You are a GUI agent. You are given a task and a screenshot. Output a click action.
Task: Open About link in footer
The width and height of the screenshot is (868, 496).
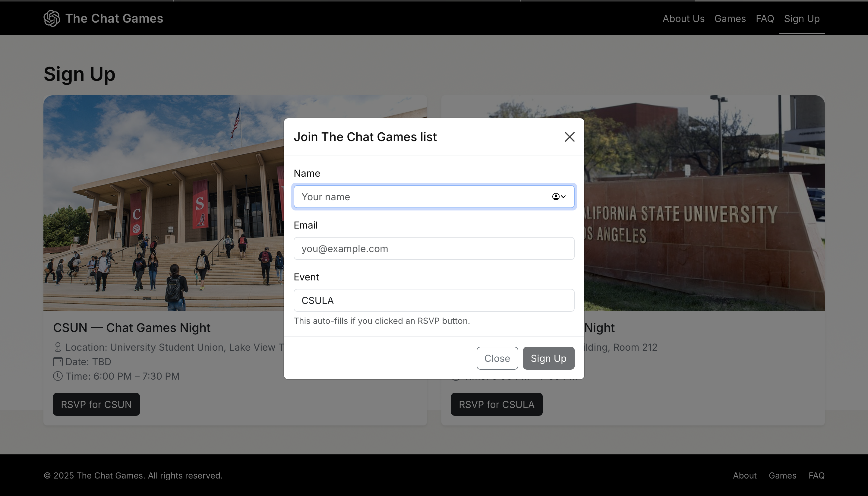coord(744,475)
